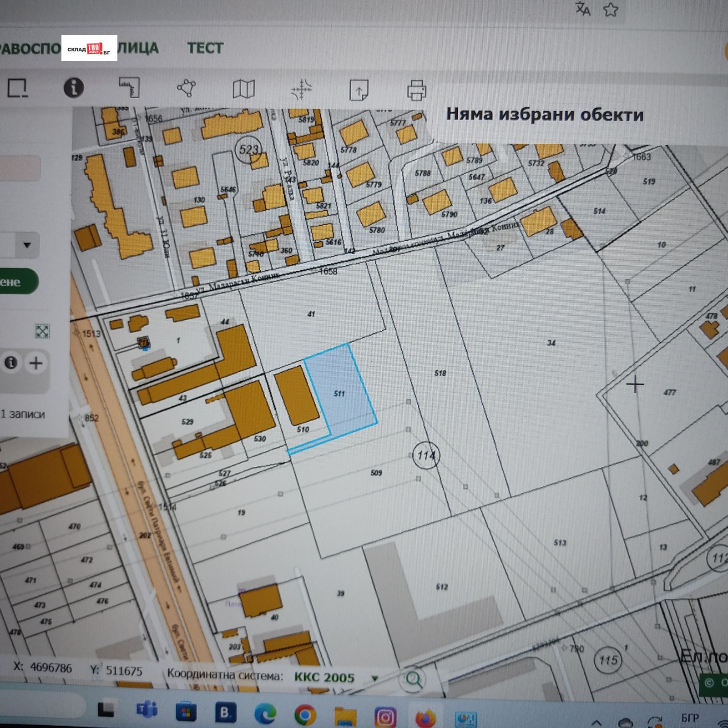Activate the ruler measure tool

[130, 88]
